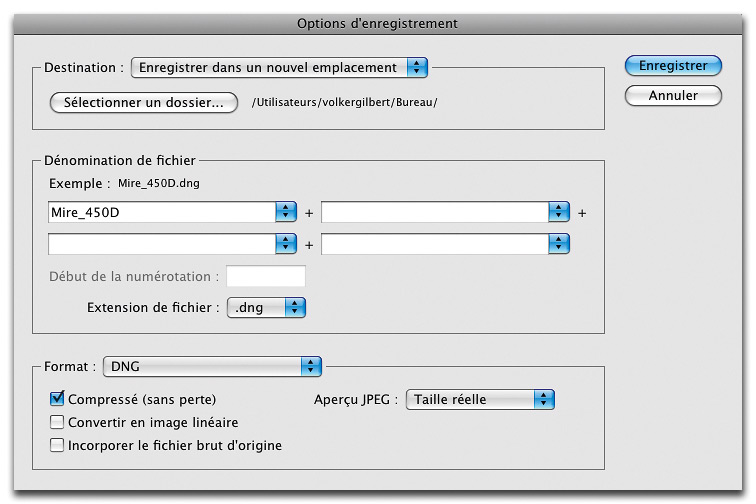The image size is (756, 504).
Task: Click inside the Mire_450D filename text field
Action: coord(162,212)
